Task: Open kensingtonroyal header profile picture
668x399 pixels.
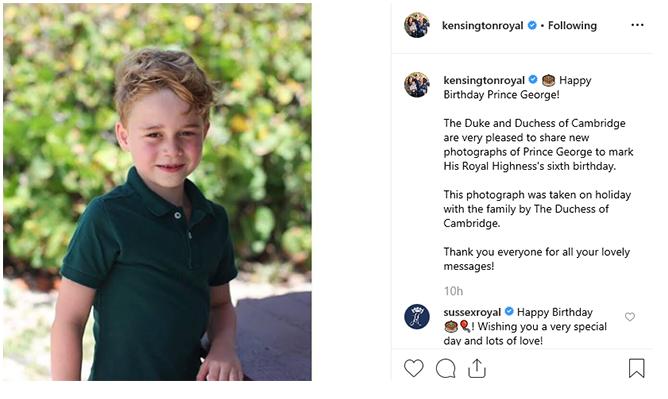Action: click(417, 25)
